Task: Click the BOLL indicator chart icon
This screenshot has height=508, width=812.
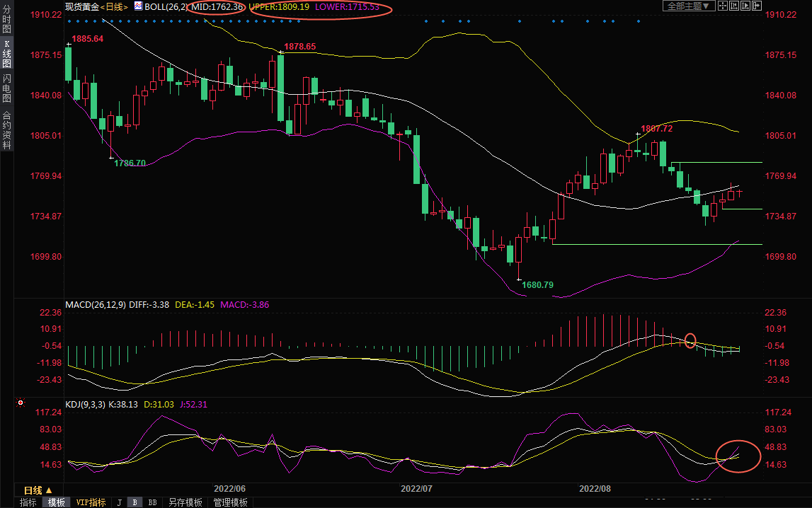Action: (137, 6)
